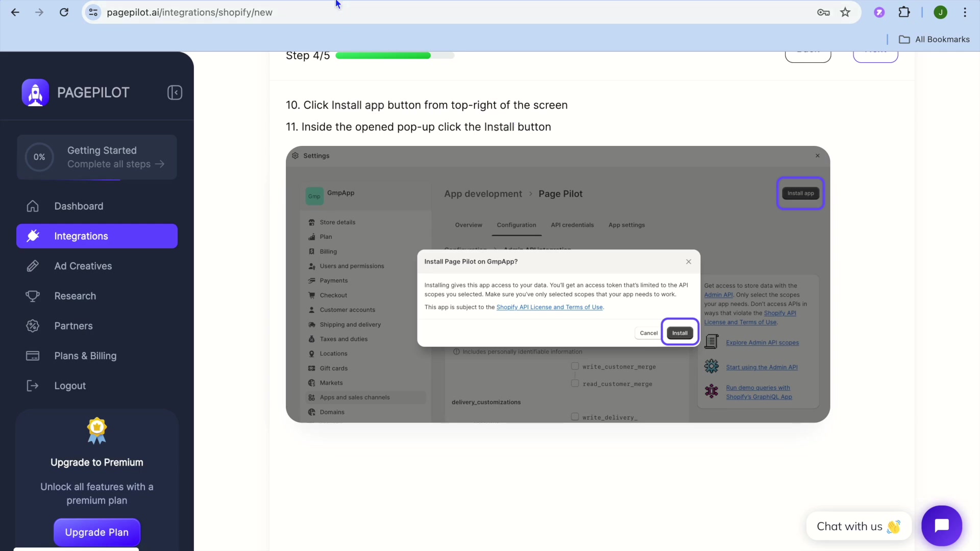Open Explore Admin API scopes link
Image resolution: width=980 pixels, height=551 pixels.
pos(763,343)
